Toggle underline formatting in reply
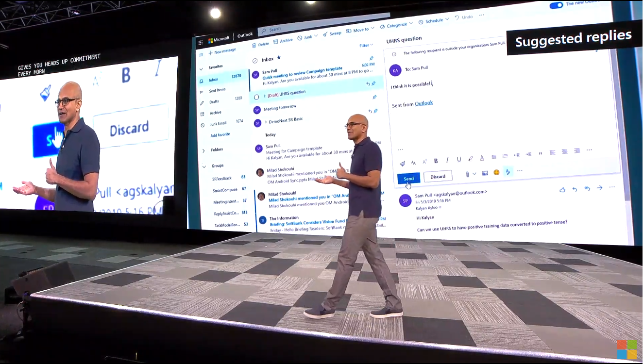The width and height of the screenshot is (643, 364). (459, 159)
